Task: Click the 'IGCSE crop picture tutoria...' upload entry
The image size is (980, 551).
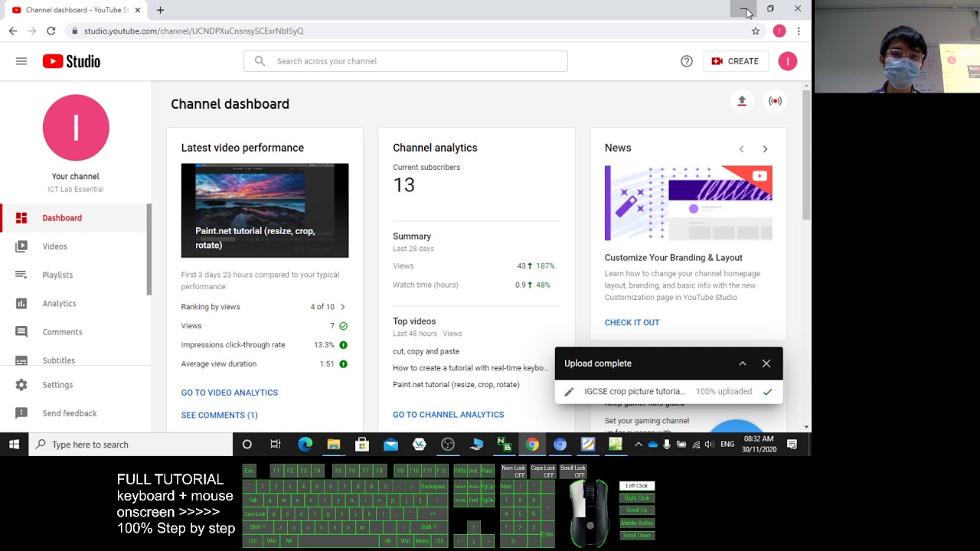Action: coord(635,391)
